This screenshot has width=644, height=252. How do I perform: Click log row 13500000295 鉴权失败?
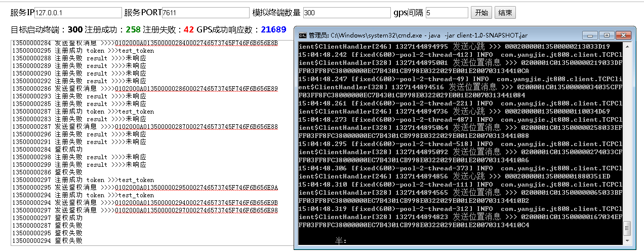(47, 233)
